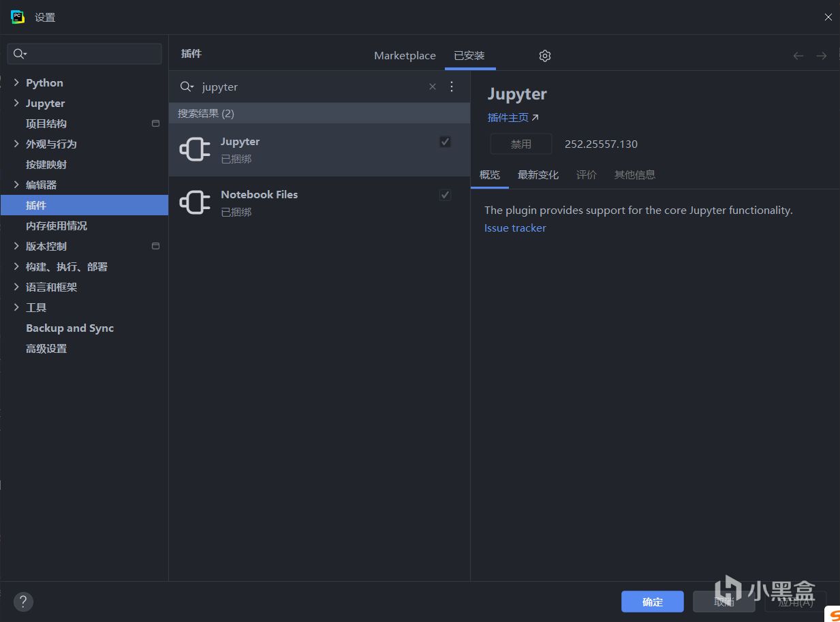The height and width of the screenshot is (622, 840).
Task: Toggle the Jupyter plugin checkbox
Action: click(445, 142)
